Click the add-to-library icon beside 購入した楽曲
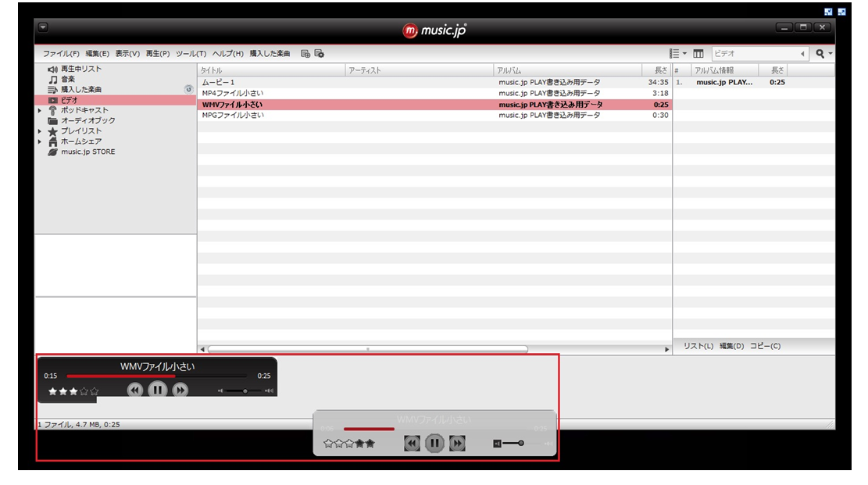The image size is (868, 485). pos(305,54)
